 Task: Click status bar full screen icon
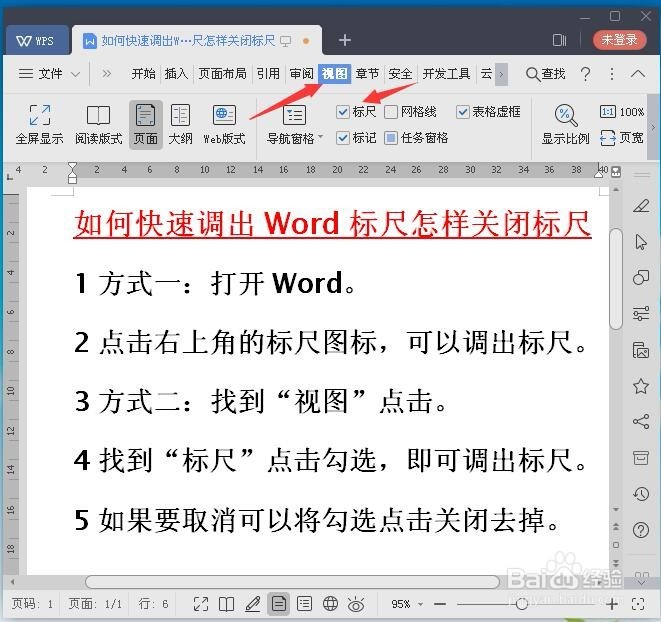pos(201,604)
